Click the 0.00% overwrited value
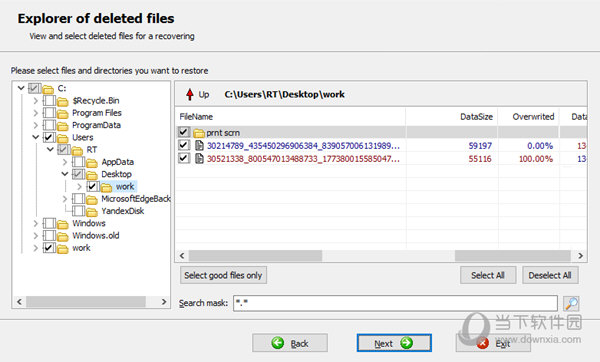 540,146
